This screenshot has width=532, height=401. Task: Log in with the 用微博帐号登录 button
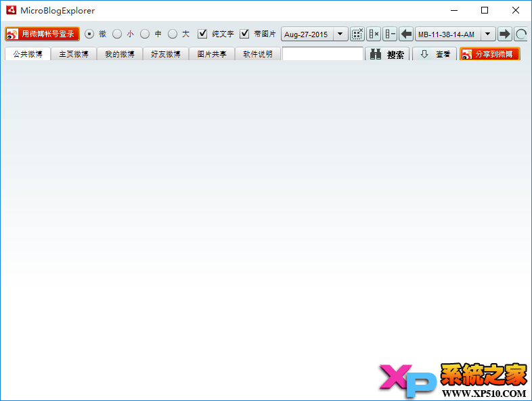click(x=42, y=34)
